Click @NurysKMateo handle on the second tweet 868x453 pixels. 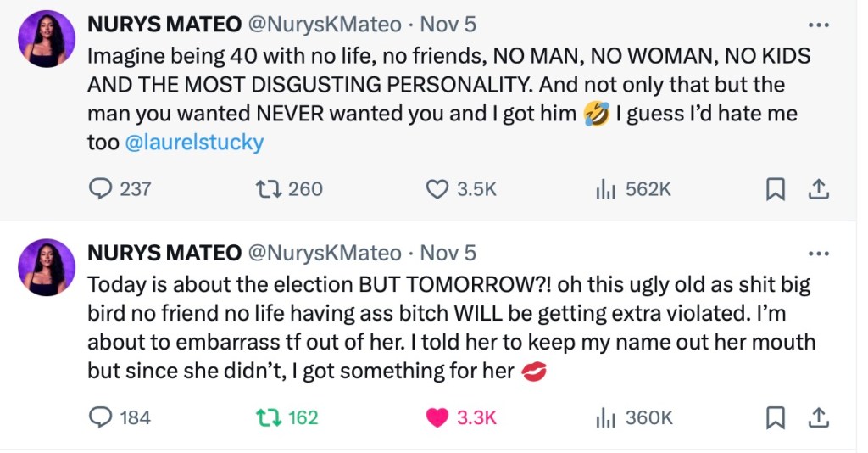pos(323,254)
